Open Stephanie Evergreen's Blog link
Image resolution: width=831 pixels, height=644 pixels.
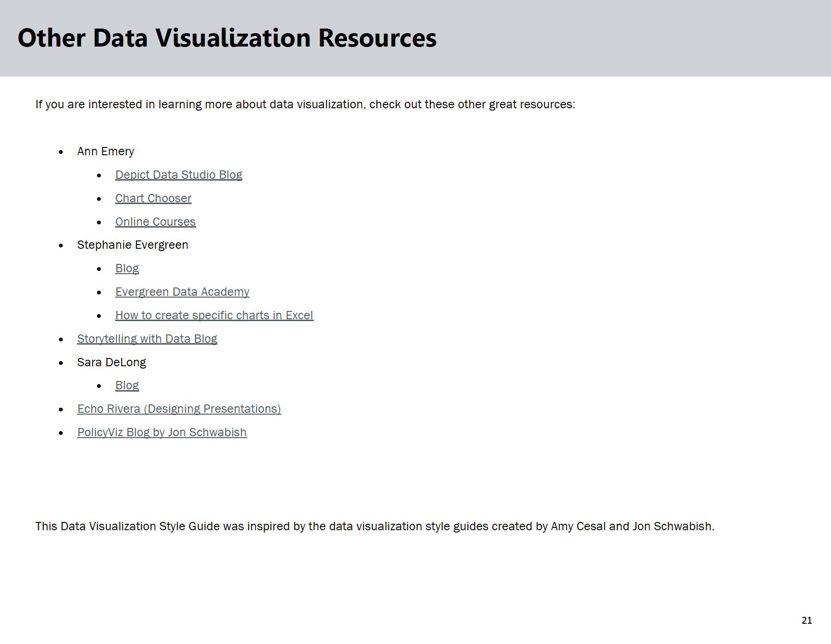tap(127, 268)
